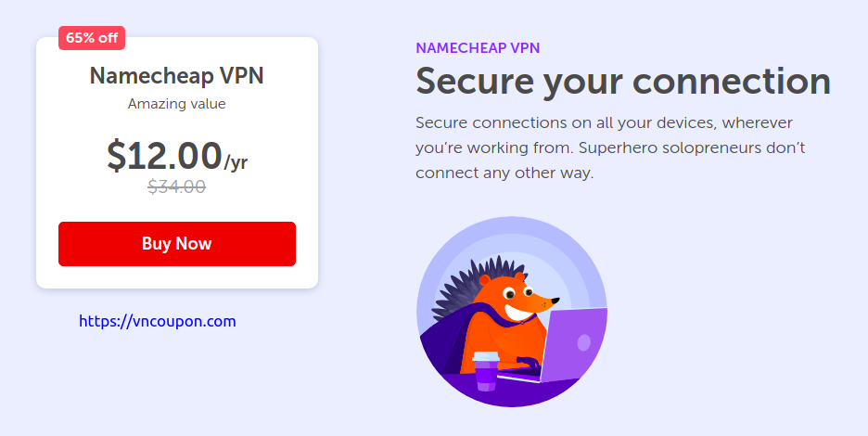Select the Namecheap VPN card title
The height and width of the screenshot is (436, 868).
(176, 76)
